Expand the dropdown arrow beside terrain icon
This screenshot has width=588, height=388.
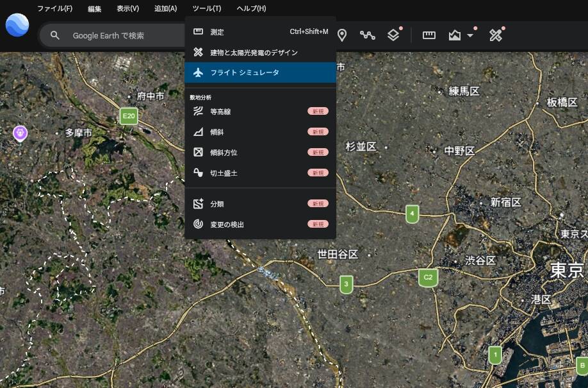(x=470, y=36)
